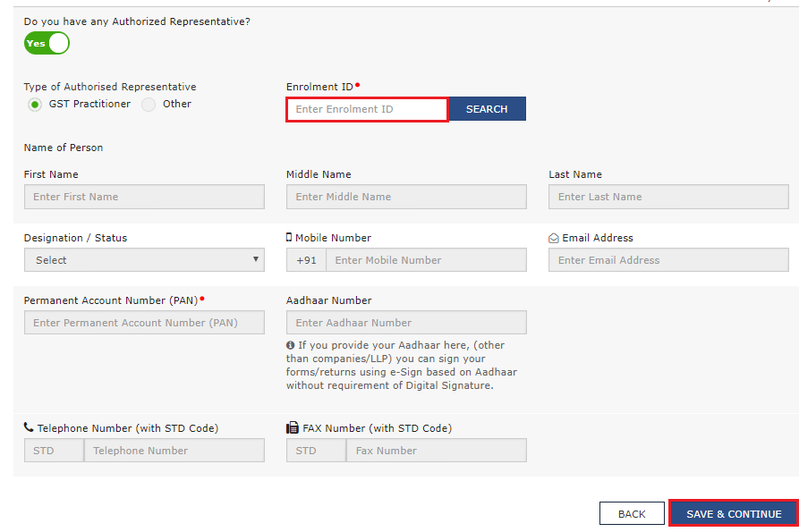Viewport: 799px width, 532px height.
Task: Click the Enter Mobile Number field
Action: pyautogui.click(x=426, y=260)
